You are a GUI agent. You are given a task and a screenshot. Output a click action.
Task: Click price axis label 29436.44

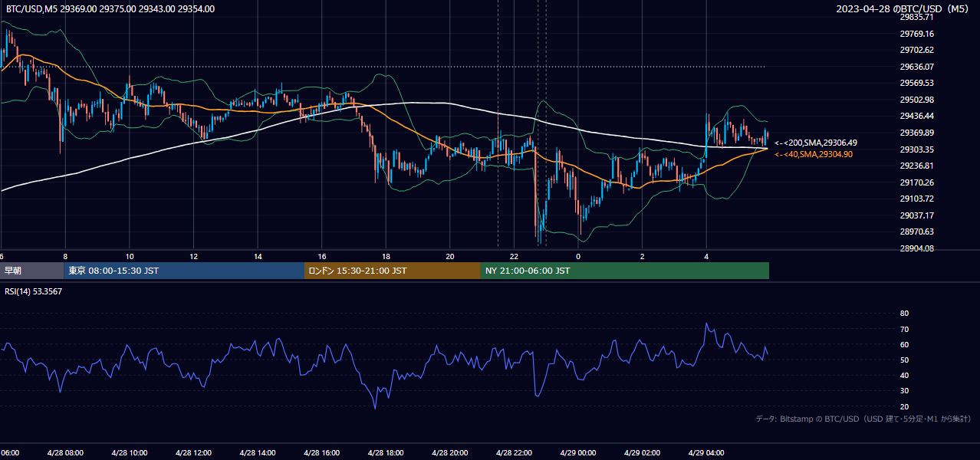[x=917, y=116]
